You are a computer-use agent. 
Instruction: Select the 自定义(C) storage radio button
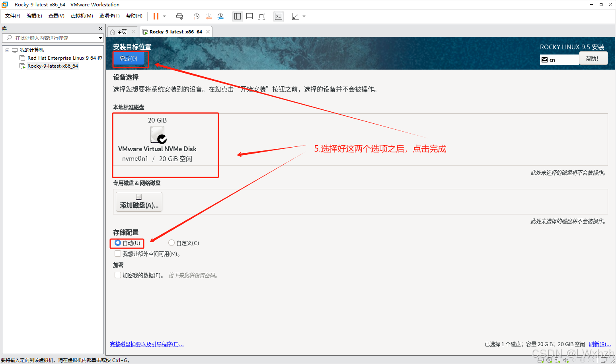coord(172,243)
